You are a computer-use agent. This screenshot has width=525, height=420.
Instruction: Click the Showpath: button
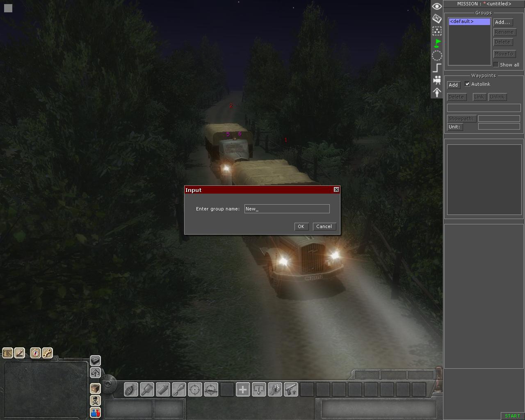tap(461, 119)
